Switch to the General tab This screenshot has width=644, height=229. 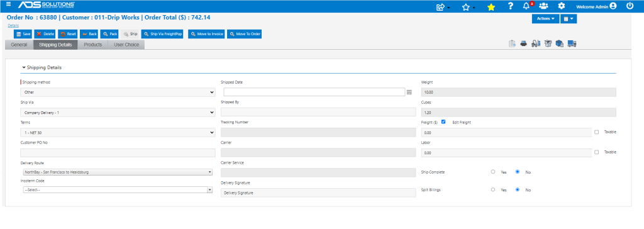coord(19,45)
